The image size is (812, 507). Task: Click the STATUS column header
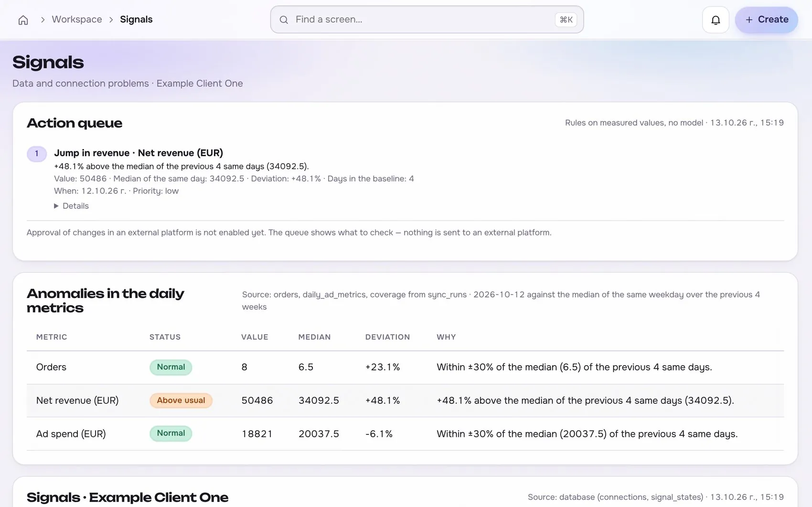(x=165, y=337)
